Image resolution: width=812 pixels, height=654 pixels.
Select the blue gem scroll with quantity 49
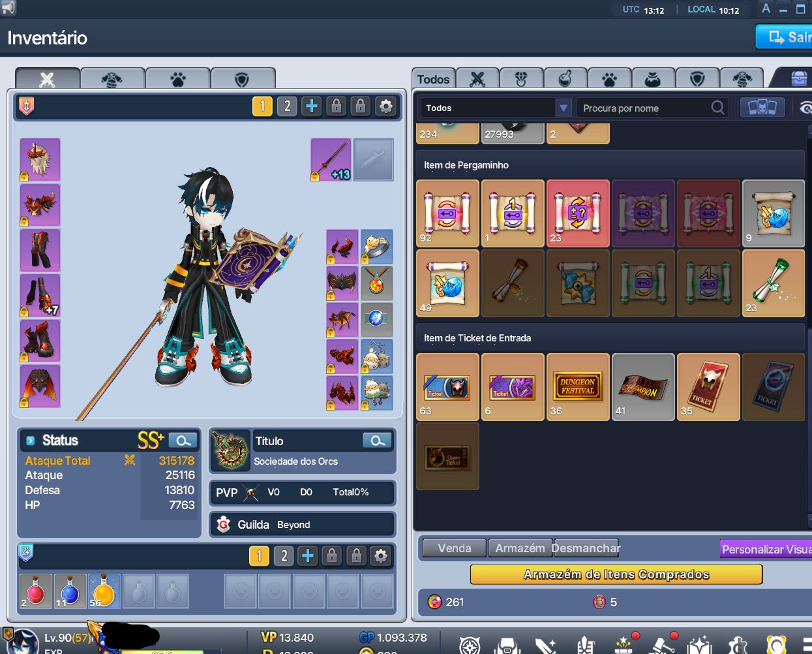click(447, 283)
